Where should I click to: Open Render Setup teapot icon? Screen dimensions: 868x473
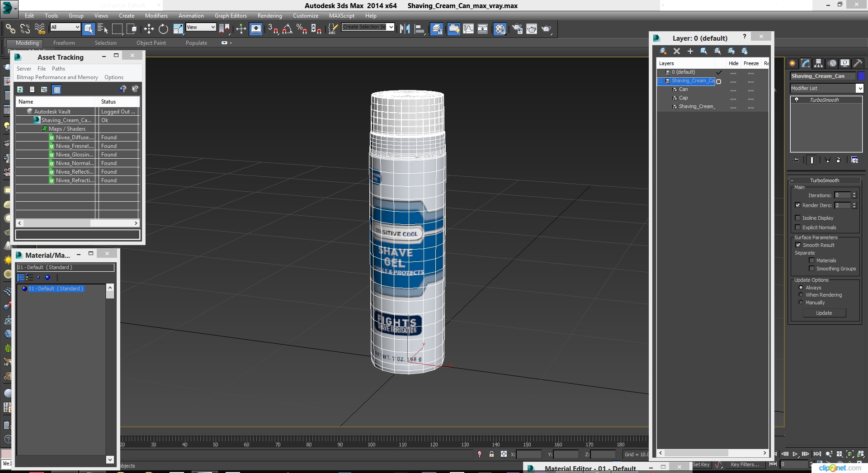point(517,29)
